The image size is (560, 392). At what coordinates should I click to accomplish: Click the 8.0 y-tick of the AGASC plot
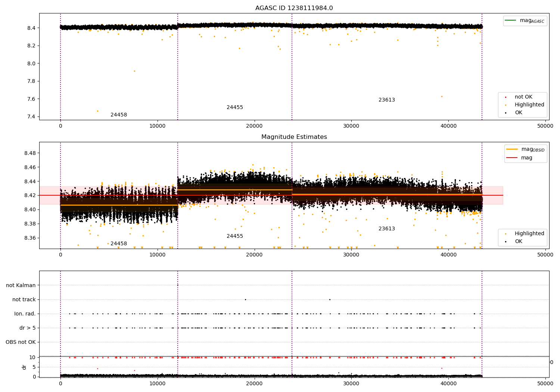pos(31,63)
